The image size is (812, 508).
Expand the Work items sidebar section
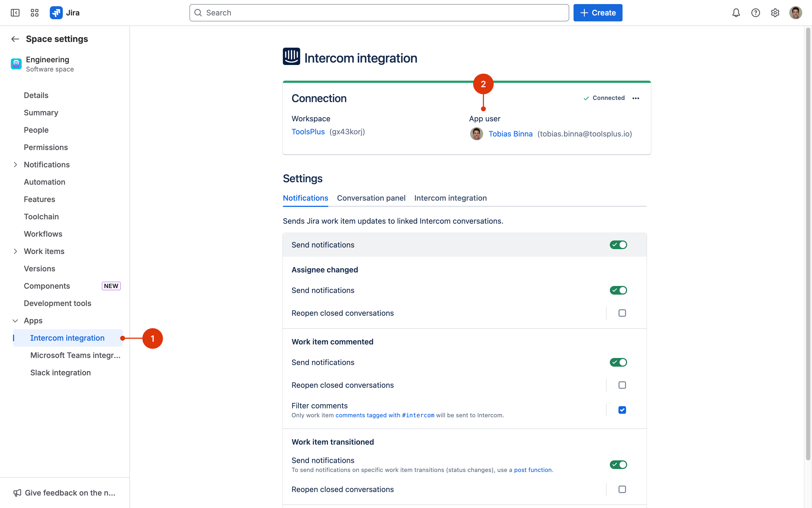[15, 251]
